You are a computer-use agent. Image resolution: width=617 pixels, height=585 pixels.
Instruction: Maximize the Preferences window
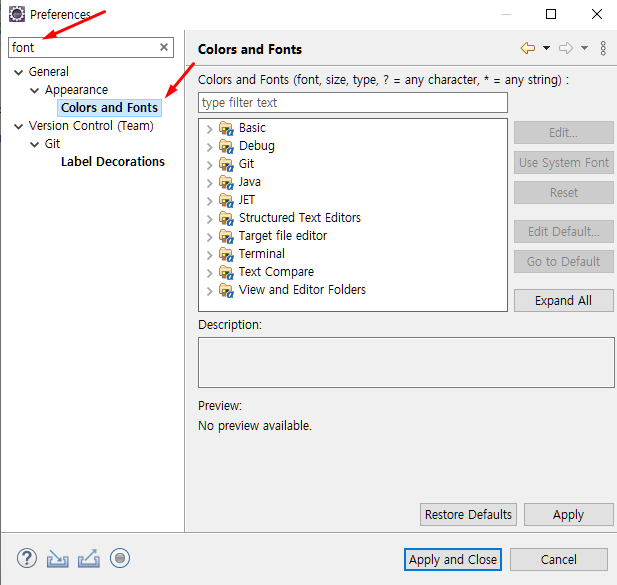[x=551, y=14]
